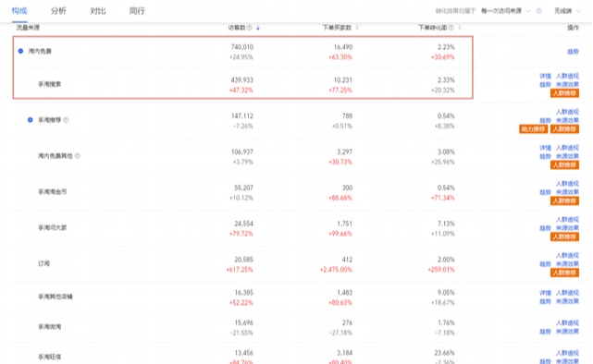This screenshot has height=364, width=593.
Task: Click 详情 link in the 手淘搜索 row
Action: [x=545, y=77]
